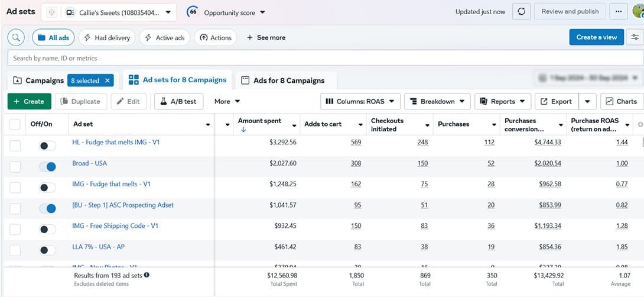This screenshot has width=644, height=297.
Task: Check the select-all ad sets checkbox
Action: point(15,124)
